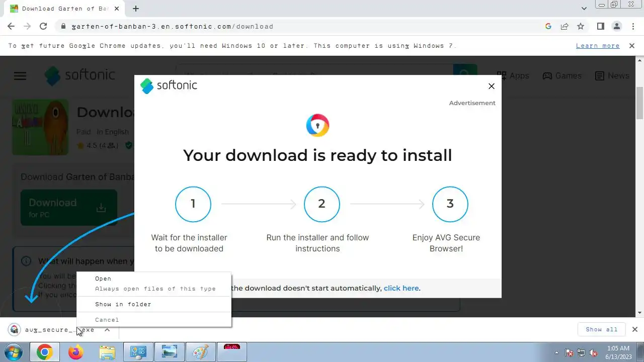
Task: Click the volume speaker tray icon
Action: tap(593, 352)
